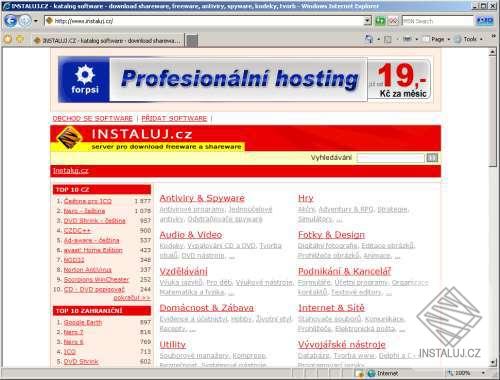Click the browser Back arrow button
Image resolution: width=500 pixels, height=380 pixels.
pos(11,21)
